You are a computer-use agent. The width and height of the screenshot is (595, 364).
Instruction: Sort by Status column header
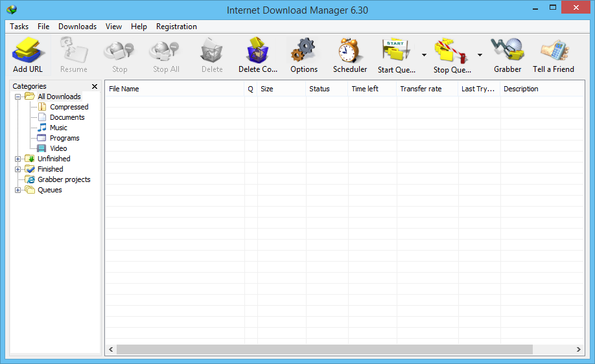coord(327,89)
